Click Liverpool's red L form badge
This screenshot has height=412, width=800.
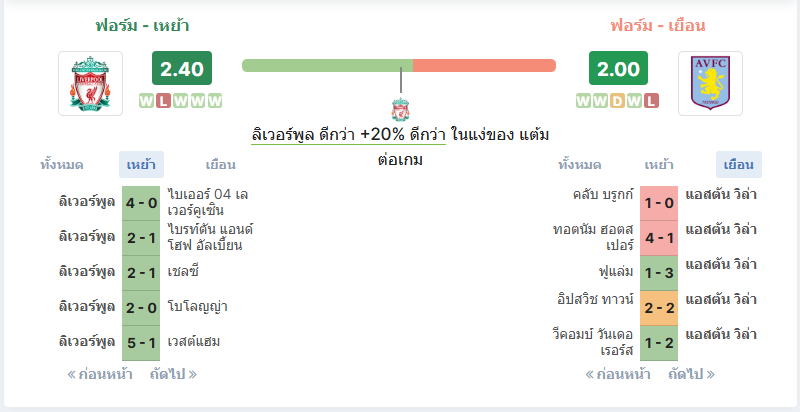tap(163, 101)
